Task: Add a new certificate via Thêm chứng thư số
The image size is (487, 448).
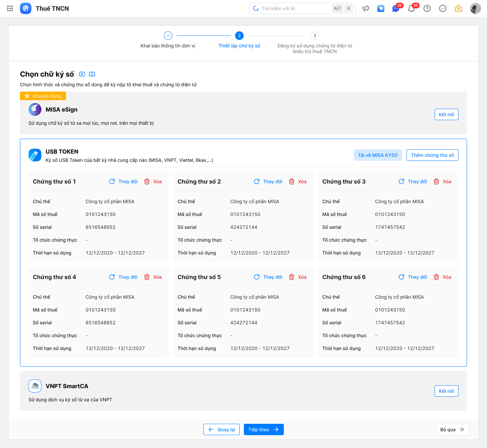Action: click(432, 155)
